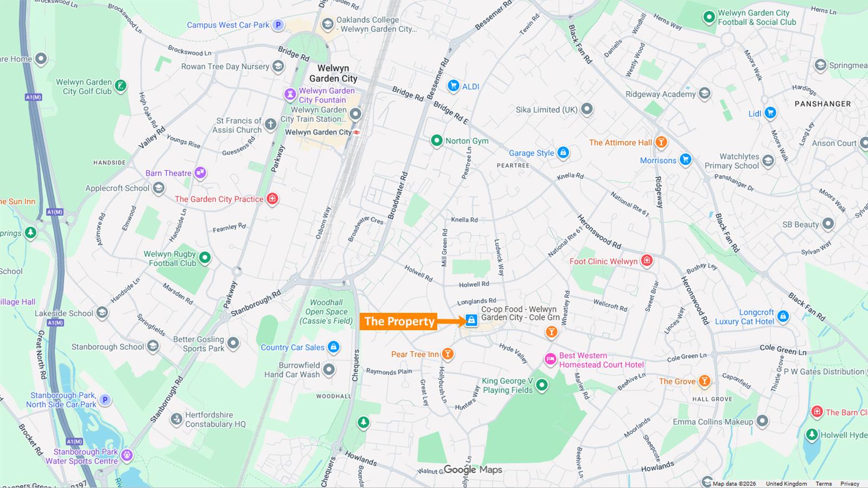
Task: Click The Property orange label
Action: click(x=399, y=322)
